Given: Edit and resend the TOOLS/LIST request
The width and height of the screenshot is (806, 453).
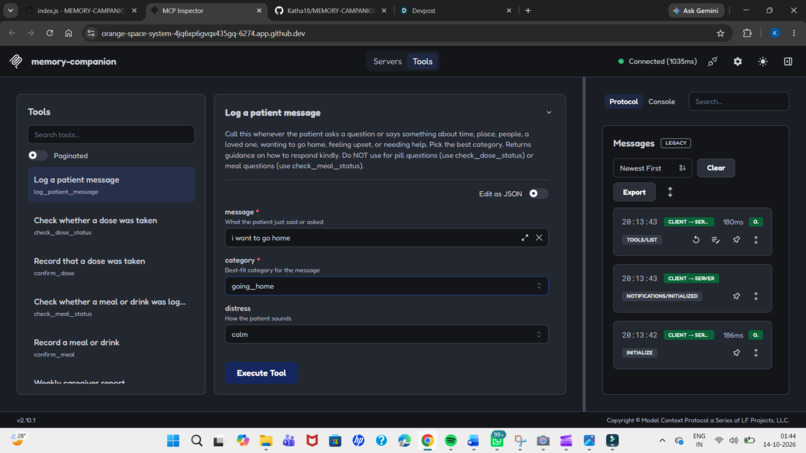Looking at the screenshot, I should (716, 240).
